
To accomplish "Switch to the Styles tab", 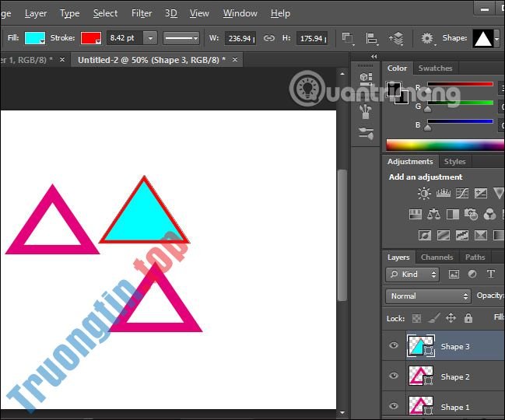I will tap(454, 162).
